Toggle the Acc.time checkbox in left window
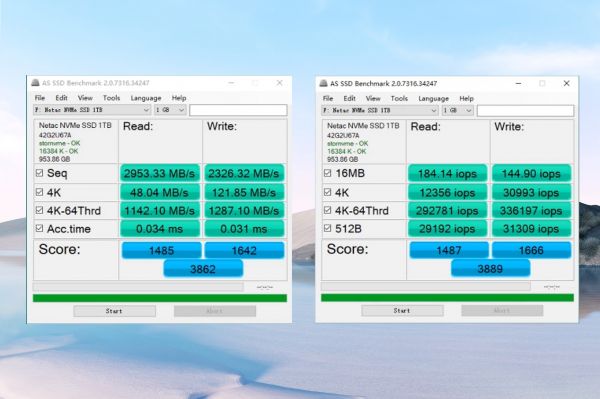Screen dimensions: 600x399 coord(39,228)
